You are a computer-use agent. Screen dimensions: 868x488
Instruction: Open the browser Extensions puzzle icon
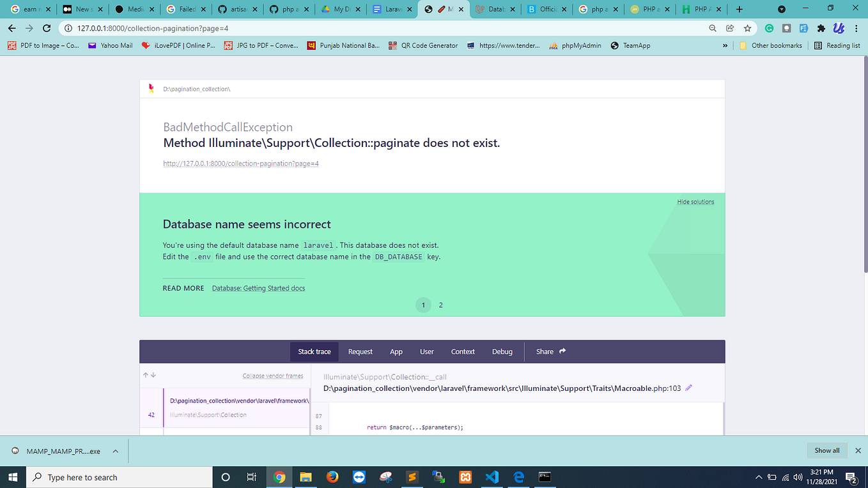[821, 27]
